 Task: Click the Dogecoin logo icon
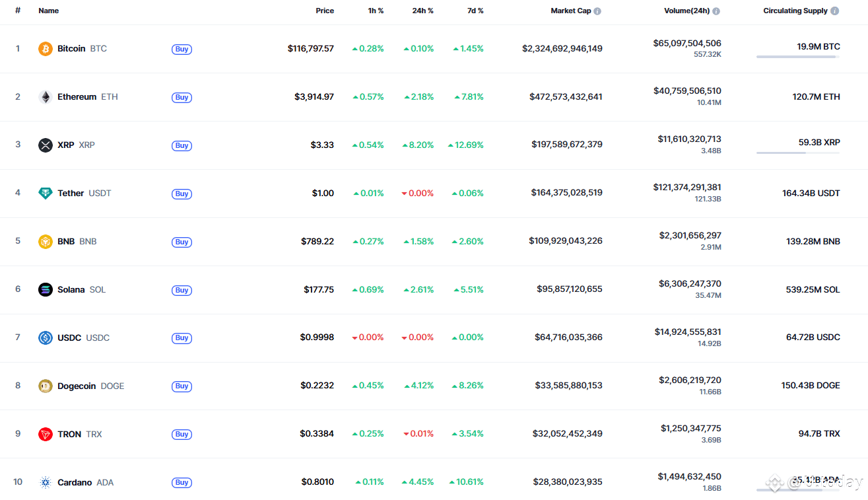click(46, 386)
